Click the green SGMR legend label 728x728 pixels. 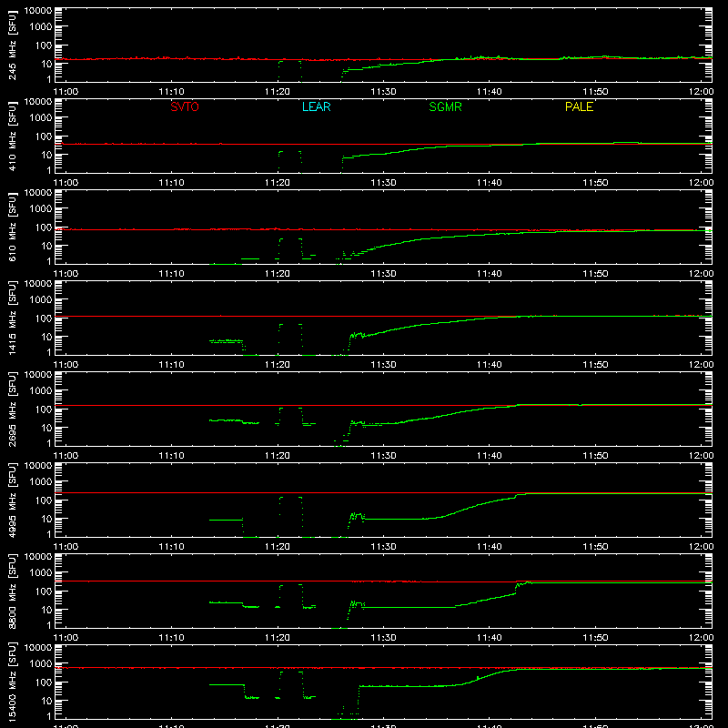click(445, 106)
